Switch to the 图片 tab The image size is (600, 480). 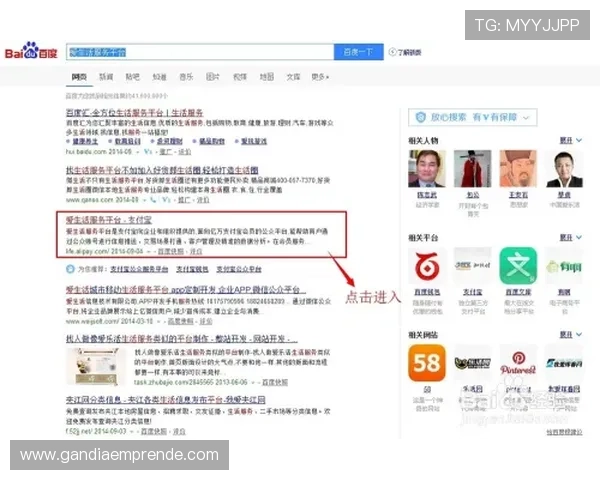(x=213, y=77)
